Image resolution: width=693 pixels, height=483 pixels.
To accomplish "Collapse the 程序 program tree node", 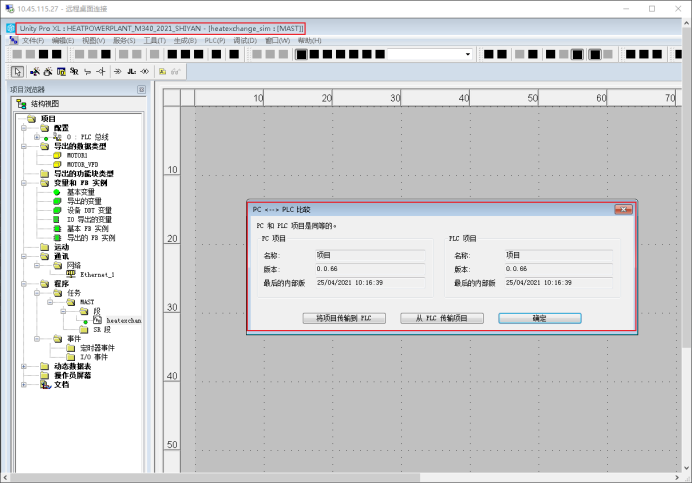I will pos(22,283).
